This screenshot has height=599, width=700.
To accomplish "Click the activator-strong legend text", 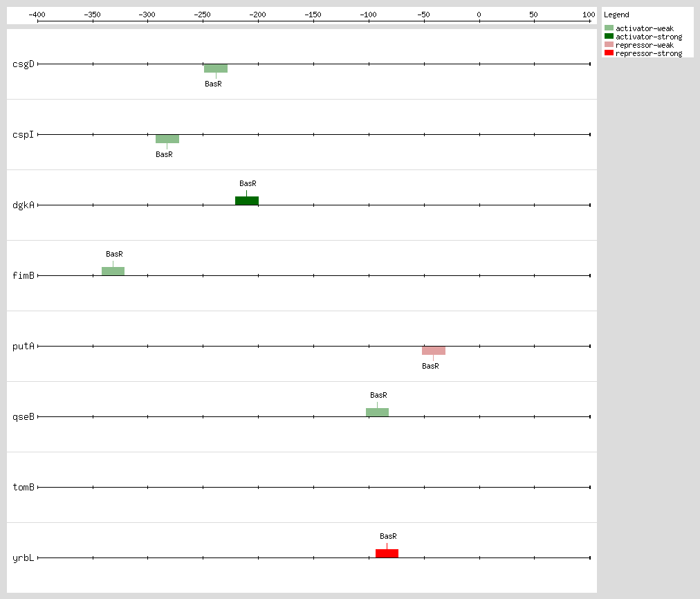I will tap(649, 37).
